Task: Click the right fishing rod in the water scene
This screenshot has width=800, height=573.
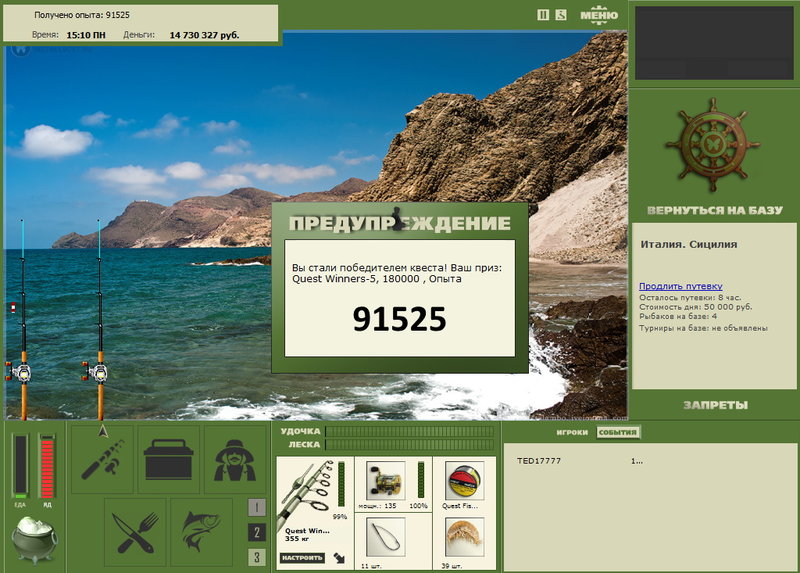Action: pos(99,320)
